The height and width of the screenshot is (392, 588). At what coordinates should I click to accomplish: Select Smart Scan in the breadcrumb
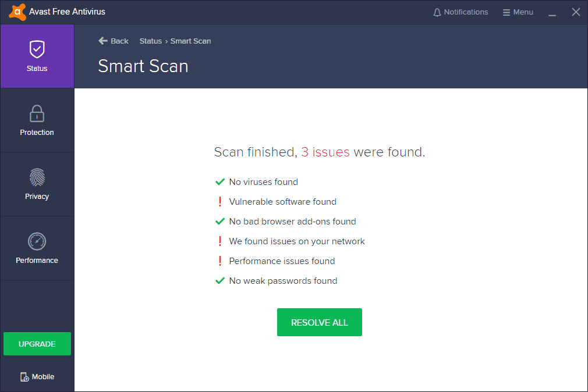(x=190, y=41)
